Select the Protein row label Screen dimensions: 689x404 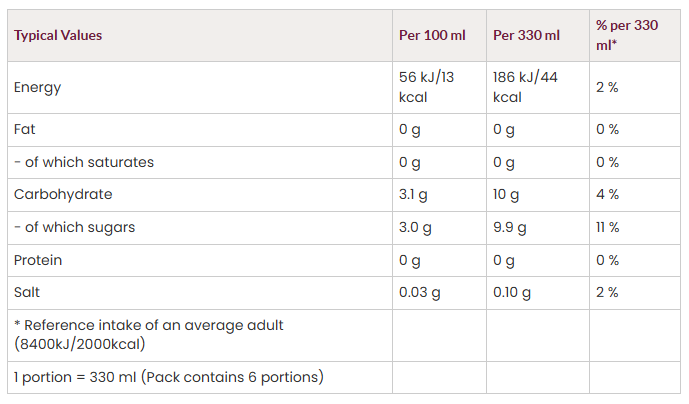pos(38,260)
